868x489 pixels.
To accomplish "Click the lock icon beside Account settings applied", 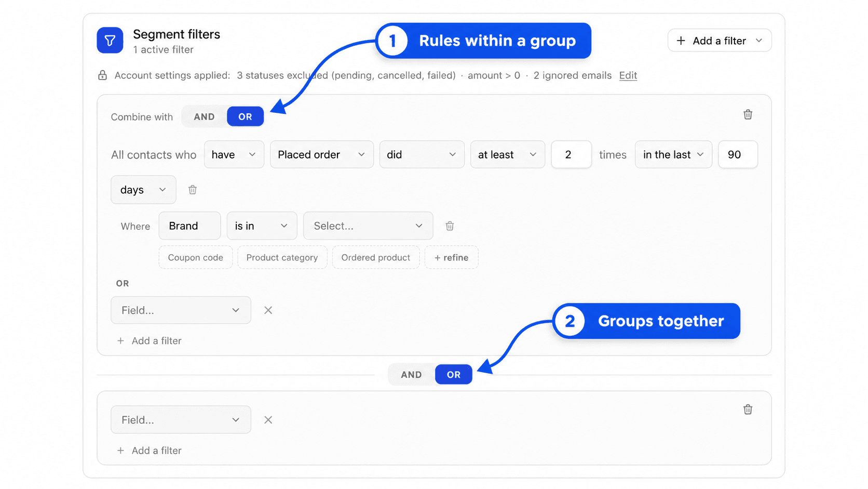I will (102, 75).
